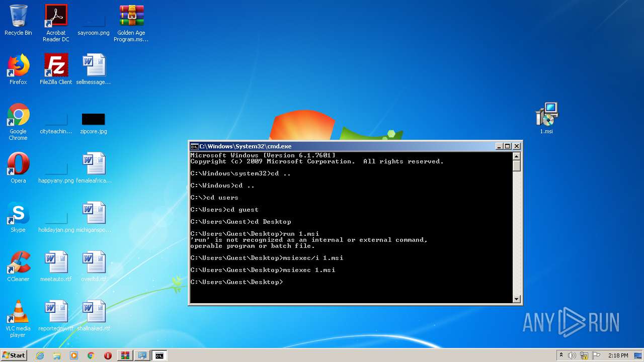Screen dimensions: 644x362
Task: Click the cmd scrollbar thumb
Action: click(x=516, y=165)
